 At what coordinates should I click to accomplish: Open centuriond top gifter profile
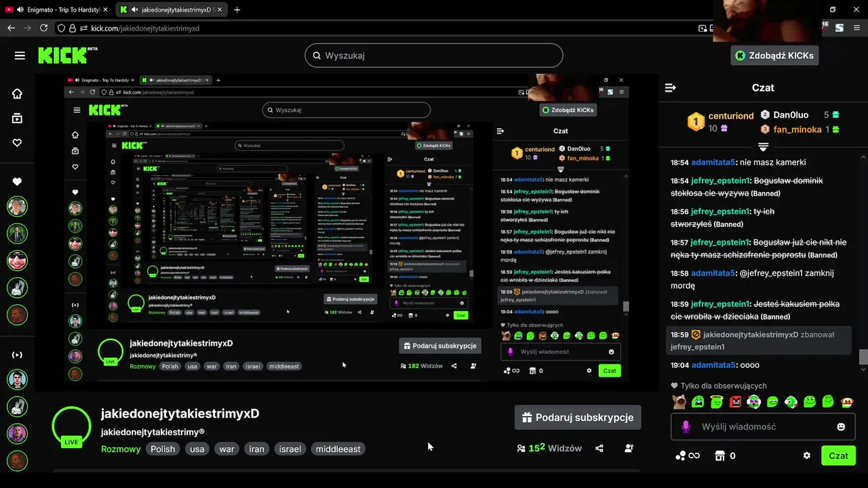pyautogui.click(x=730, y=116)
